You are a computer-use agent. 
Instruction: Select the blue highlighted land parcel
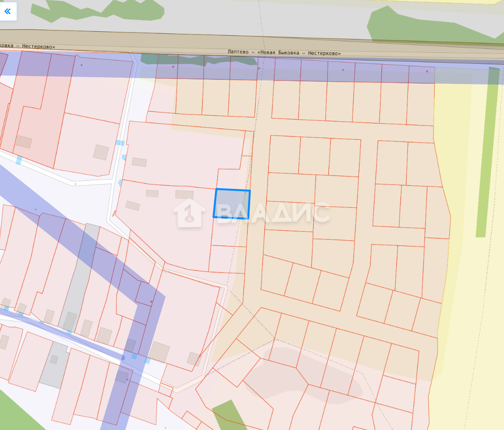pyautogui.click(x=232, y=204)
